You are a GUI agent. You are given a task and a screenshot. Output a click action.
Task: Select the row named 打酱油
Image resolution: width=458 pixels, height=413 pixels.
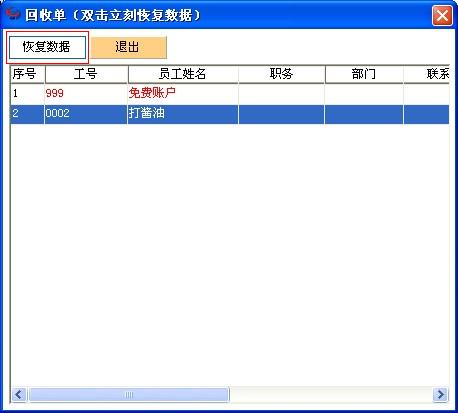coord(230,114)
